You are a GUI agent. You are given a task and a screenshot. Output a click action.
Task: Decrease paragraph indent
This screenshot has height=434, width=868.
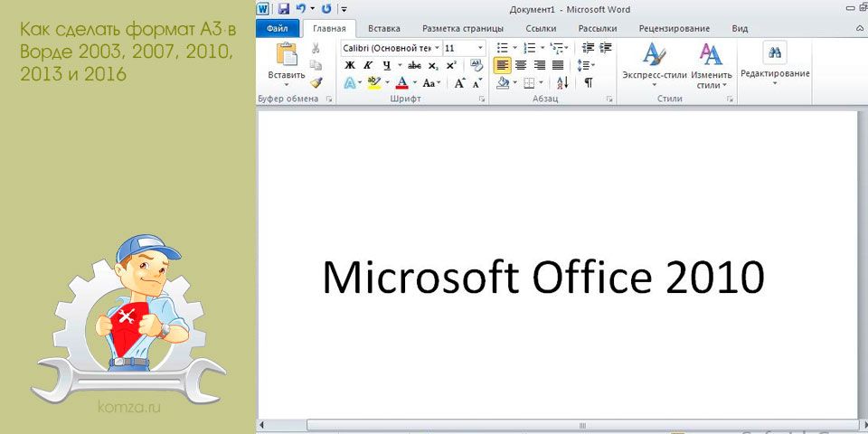(x=588, y=48)
